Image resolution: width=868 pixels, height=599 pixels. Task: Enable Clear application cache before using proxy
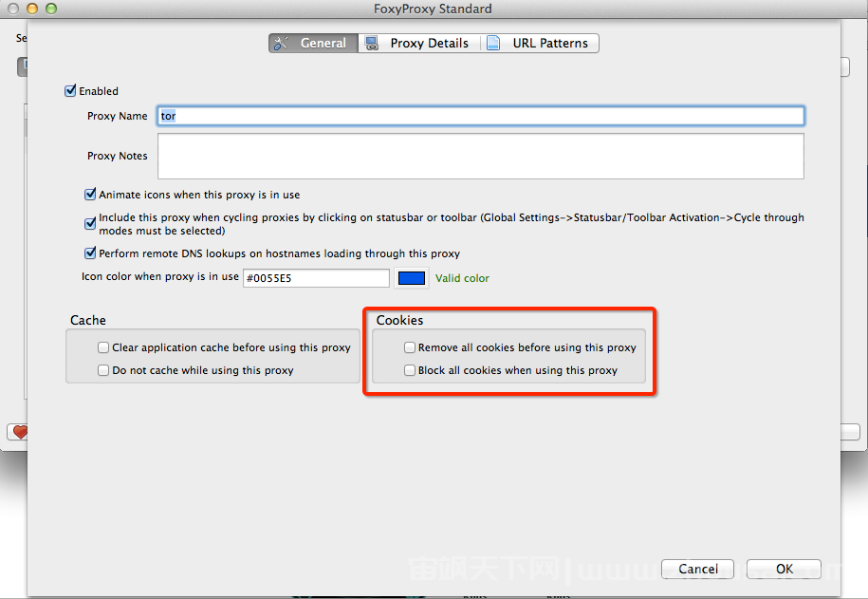pyautogui.click(x=103, y=347)
